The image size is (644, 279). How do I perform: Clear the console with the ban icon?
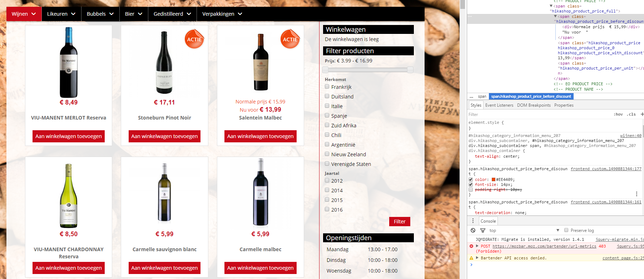(x=473, y=230)
